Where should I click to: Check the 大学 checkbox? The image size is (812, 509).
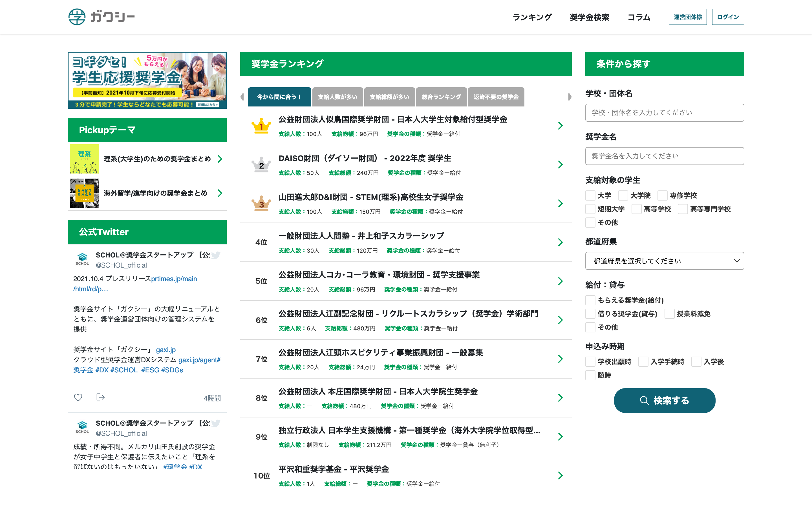[x=590, y=195]
